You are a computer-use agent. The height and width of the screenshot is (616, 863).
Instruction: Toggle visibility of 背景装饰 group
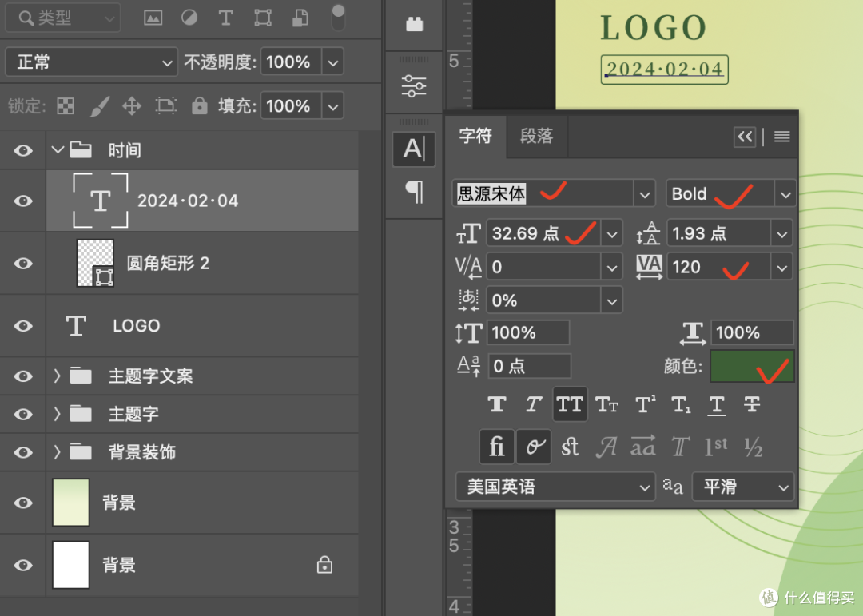pyautogui.click(x=23, y=452)
